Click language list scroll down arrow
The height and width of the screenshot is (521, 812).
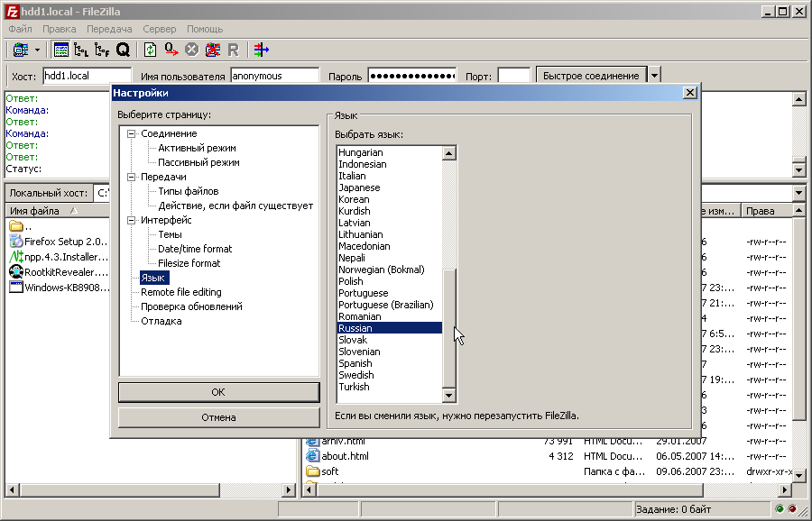pos(448,396)
